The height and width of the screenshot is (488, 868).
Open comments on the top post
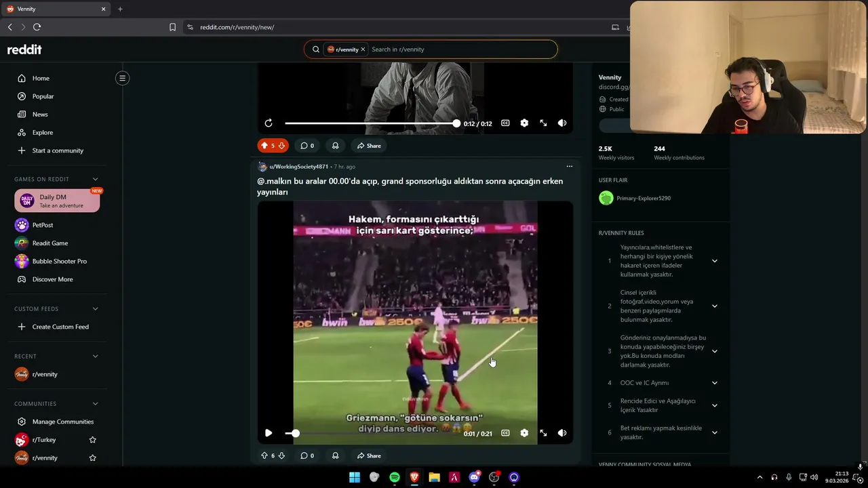(307, 146)
